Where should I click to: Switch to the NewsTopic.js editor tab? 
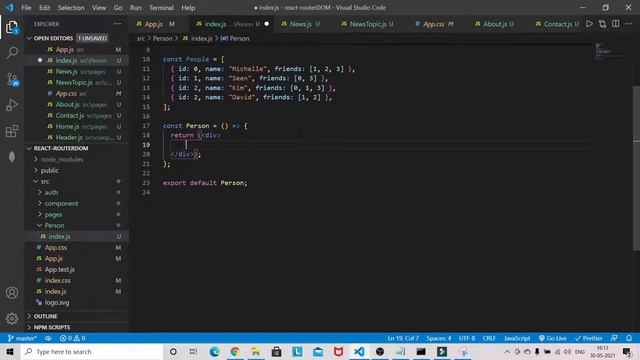(367, 24)
